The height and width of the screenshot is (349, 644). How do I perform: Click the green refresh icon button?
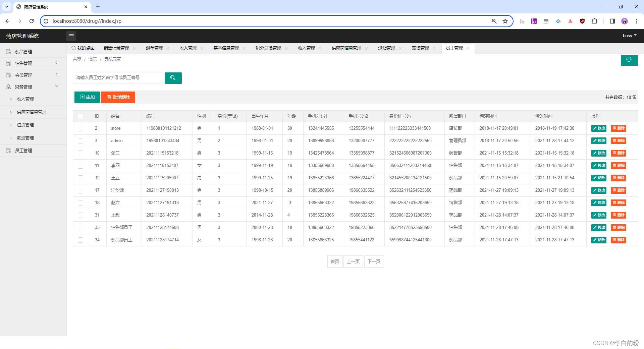[x=629, y=60]
